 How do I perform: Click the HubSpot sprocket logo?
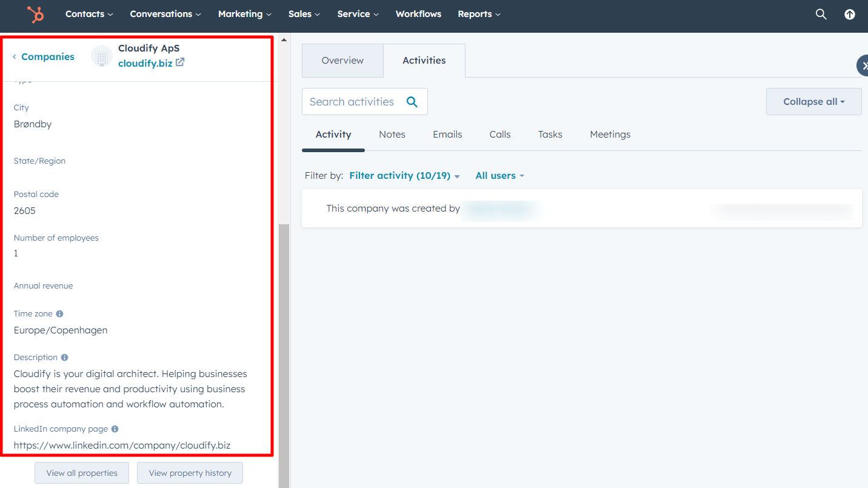click(x=35, y=15)
